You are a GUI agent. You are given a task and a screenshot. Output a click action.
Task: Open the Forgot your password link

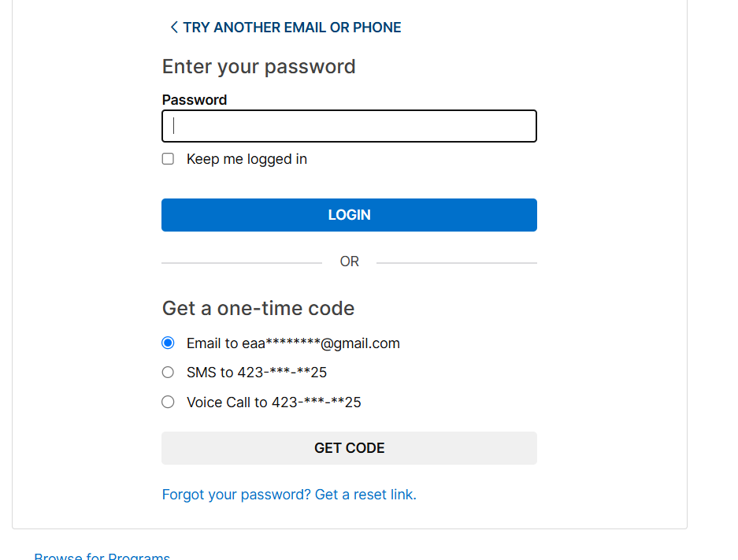point(236,495)
